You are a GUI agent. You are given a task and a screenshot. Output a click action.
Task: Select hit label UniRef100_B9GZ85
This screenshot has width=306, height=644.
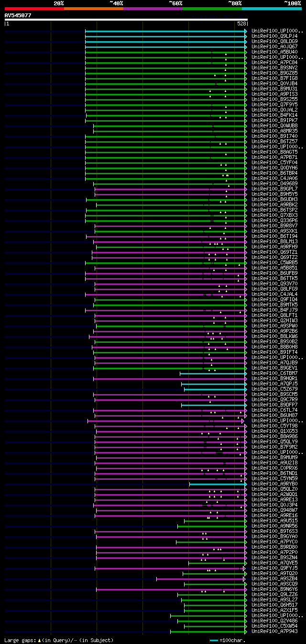(274, 73)
